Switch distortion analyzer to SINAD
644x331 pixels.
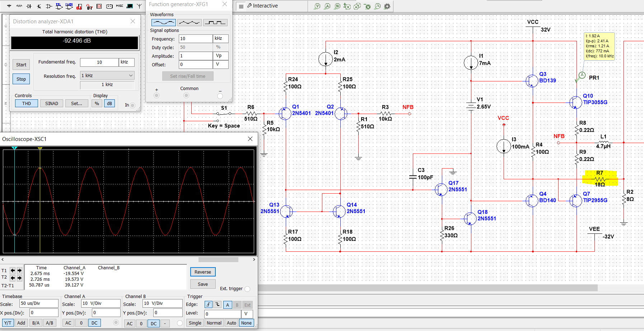coord(52,103)
